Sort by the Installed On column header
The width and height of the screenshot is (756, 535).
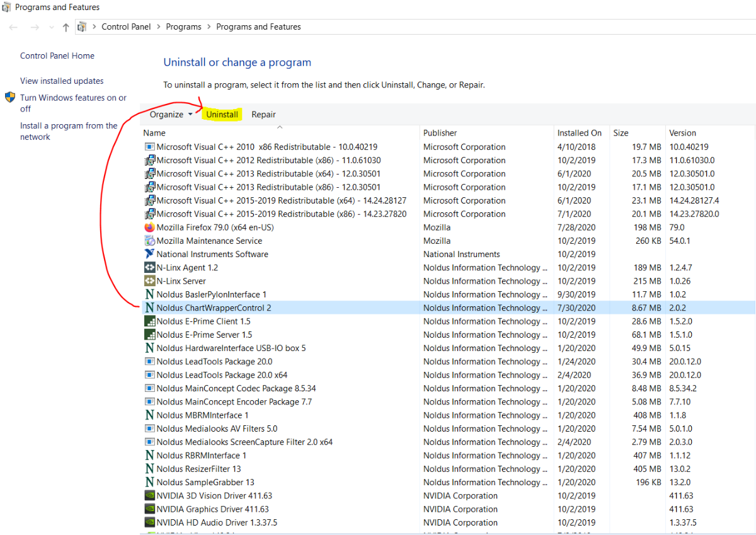(581, 133)
